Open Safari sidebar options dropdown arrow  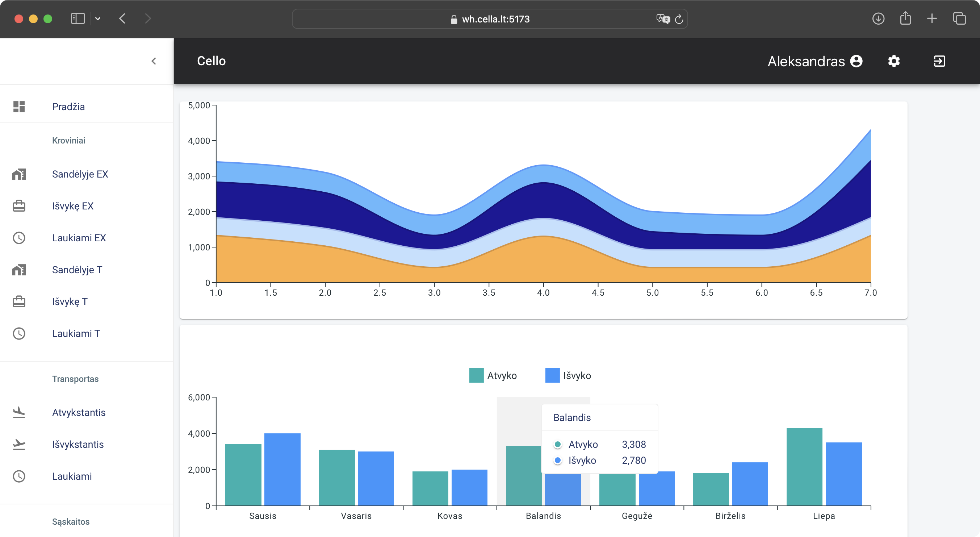point(98,18)
